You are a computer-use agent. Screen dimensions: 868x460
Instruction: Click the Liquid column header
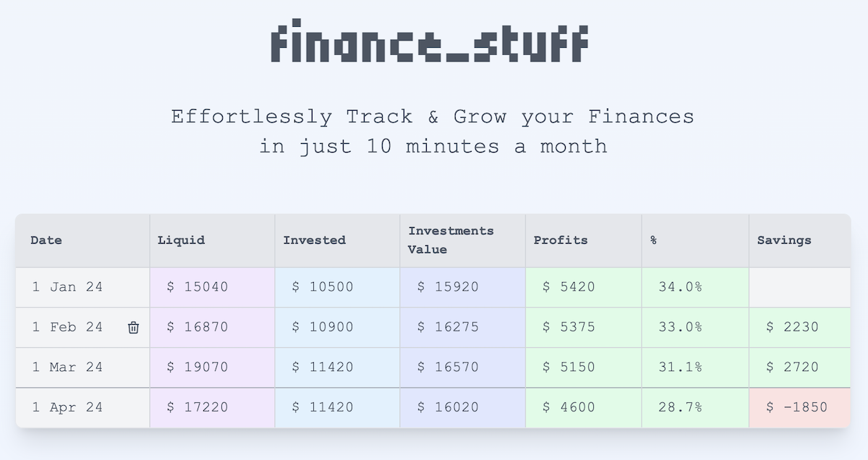point(213,241)
